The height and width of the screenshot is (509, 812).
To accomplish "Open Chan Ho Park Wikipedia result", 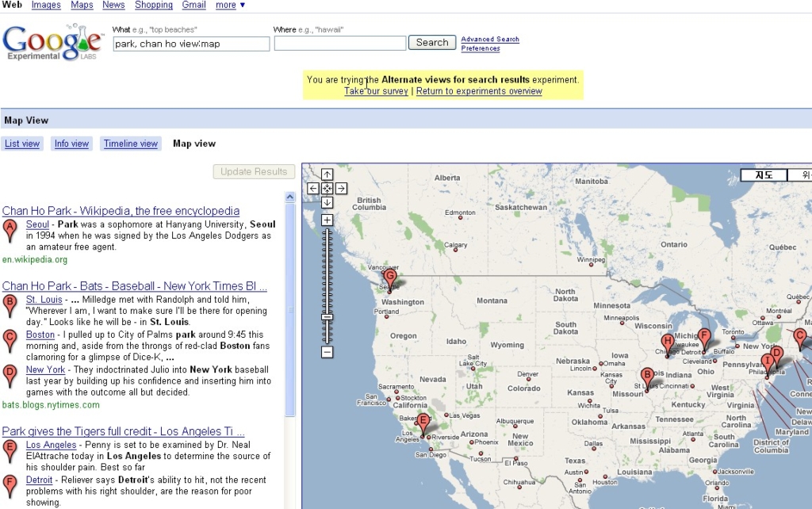I will pos(121,211).
